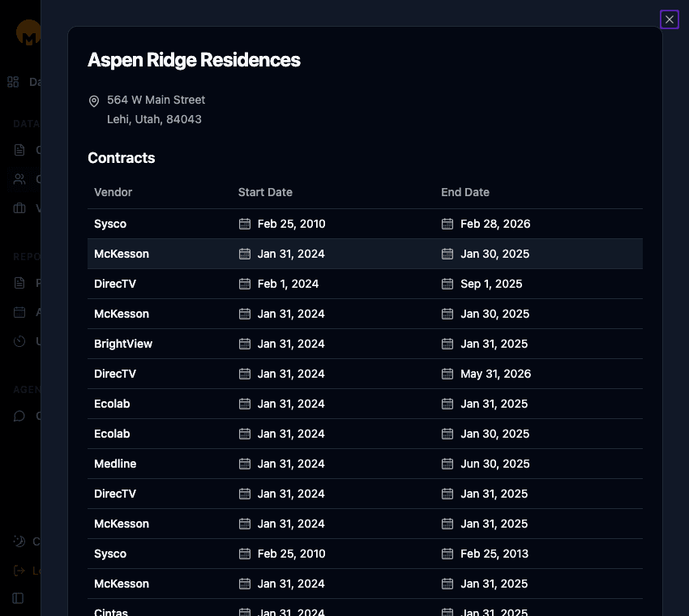Image resolution: width=689 pixels, height=616 pixels.
Task: Click the start date Feb 1, 2024
Action: click(x=288, y=284)
